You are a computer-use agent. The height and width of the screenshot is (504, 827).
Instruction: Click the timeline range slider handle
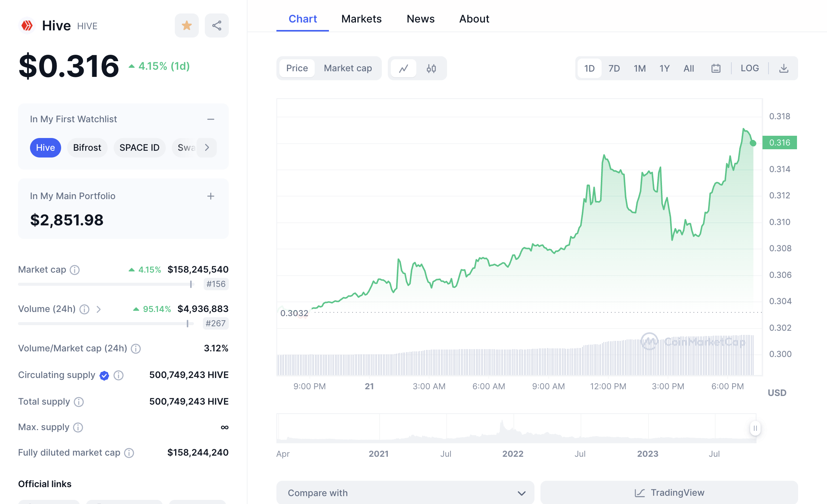pyautogui.click(x=755, y=428)
